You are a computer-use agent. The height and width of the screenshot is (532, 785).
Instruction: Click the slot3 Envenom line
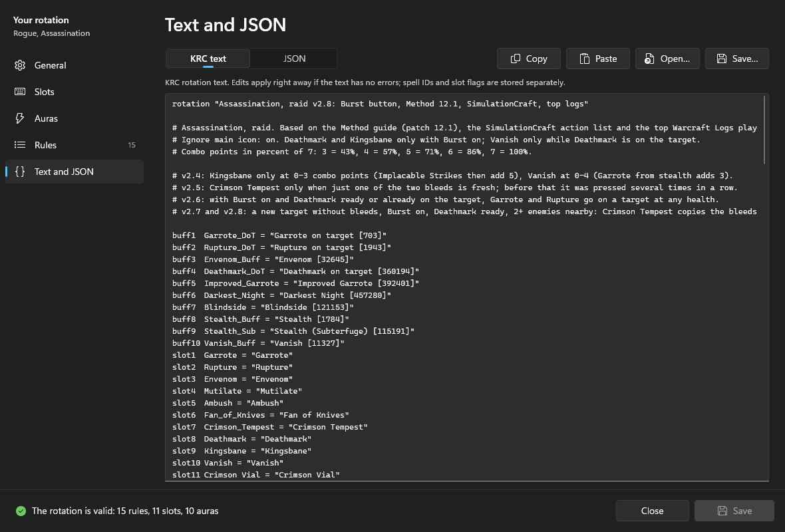pos(232,379)
